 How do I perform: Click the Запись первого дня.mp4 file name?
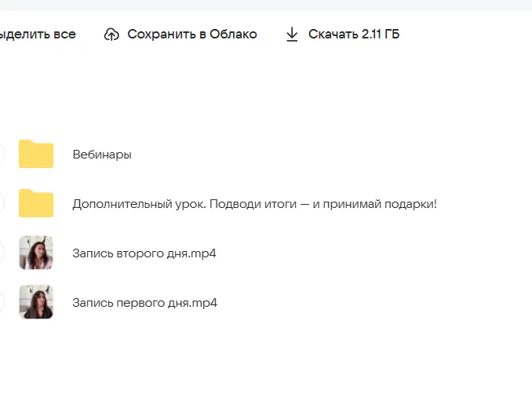pos(144,303)
